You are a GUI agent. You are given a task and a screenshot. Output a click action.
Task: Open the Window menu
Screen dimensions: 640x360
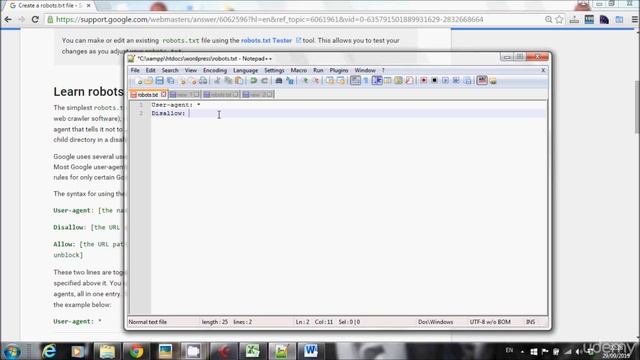tap(364, 70)
